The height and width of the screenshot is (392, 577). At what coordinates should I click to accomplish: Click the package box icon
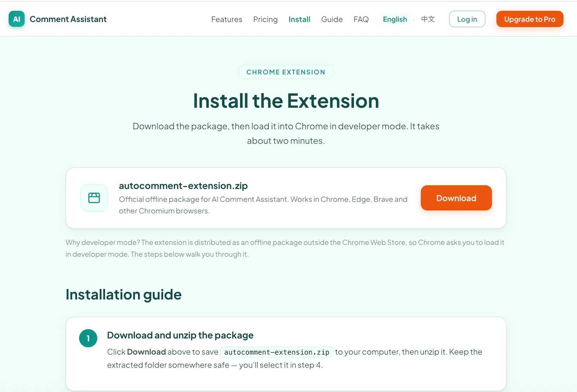94,198
